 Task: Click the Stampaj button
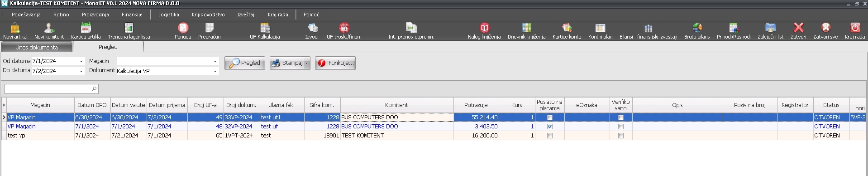tap(287, 63)
